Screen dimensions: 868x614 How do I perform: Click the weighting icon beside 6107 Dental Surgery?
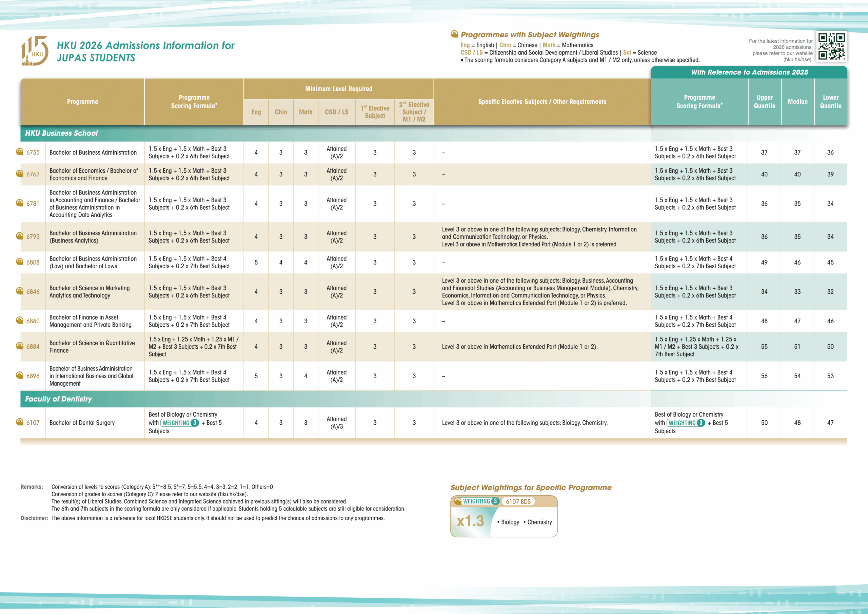(x=20, y=422)
